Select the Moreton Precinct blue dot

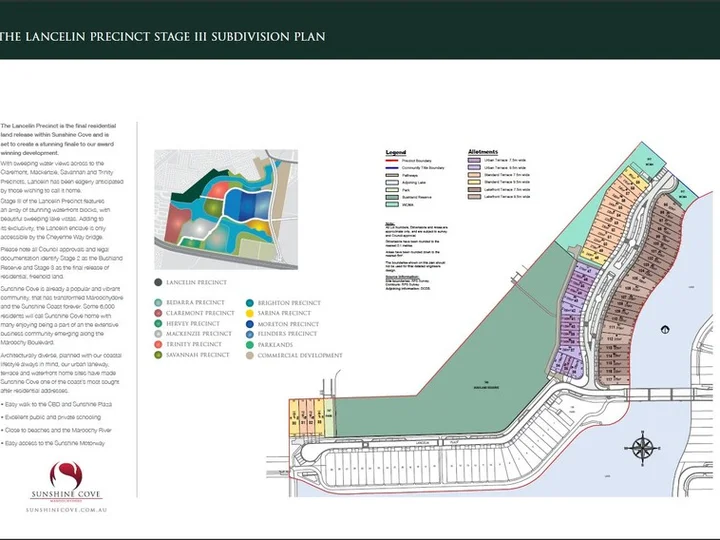coord(249,324)
